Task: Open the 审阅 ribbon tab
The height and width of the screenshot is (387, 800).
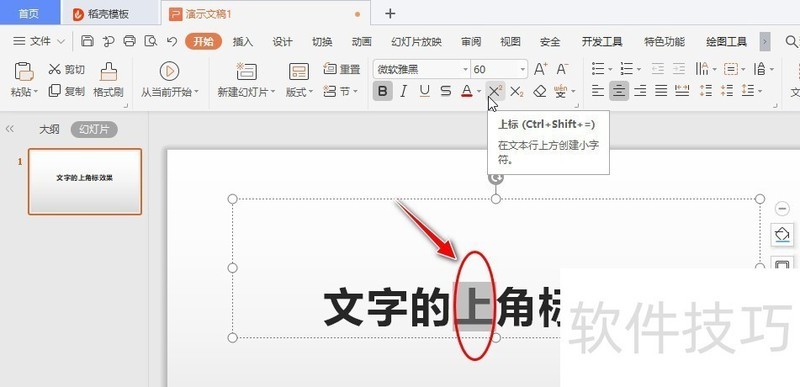Action: (471, 42)
